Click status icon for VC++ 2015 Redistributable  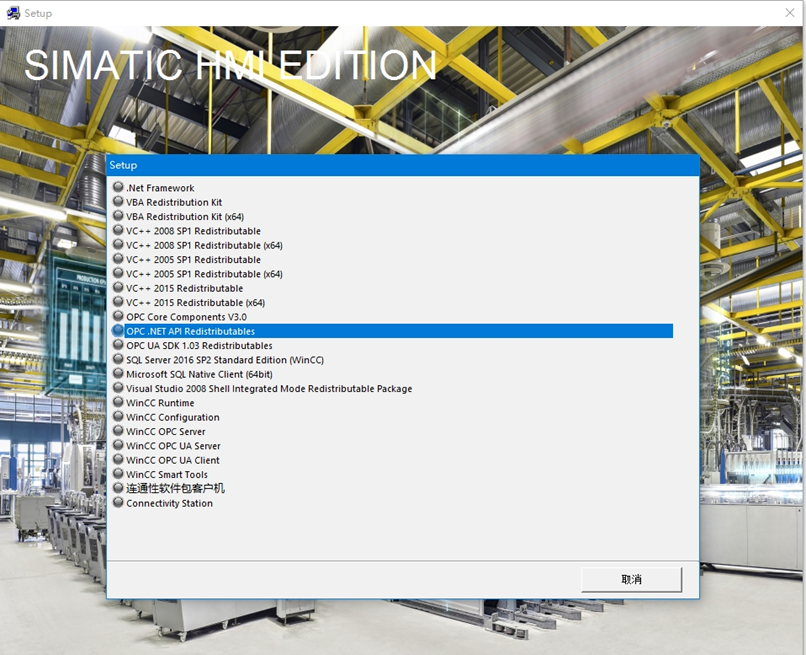(x=118, y=287)
